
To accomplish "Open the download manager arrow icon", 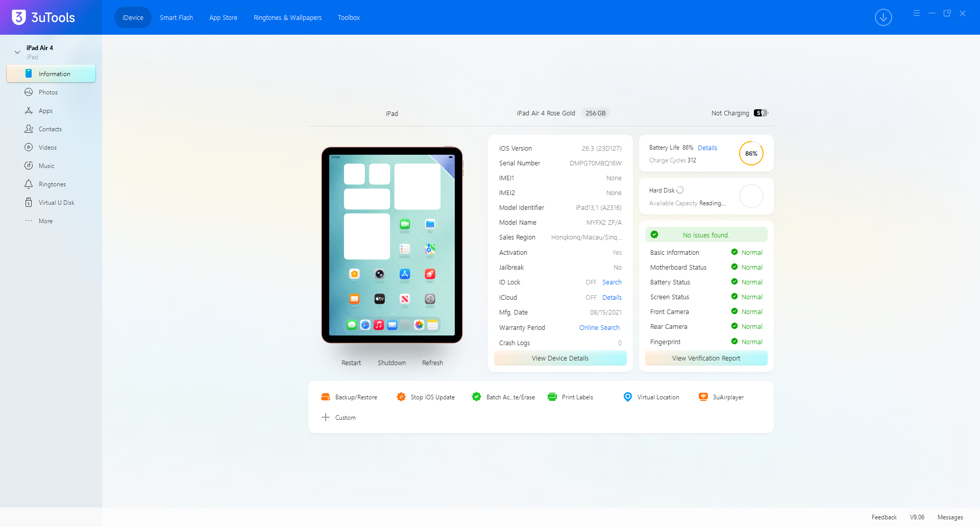I will click(884, 17).
